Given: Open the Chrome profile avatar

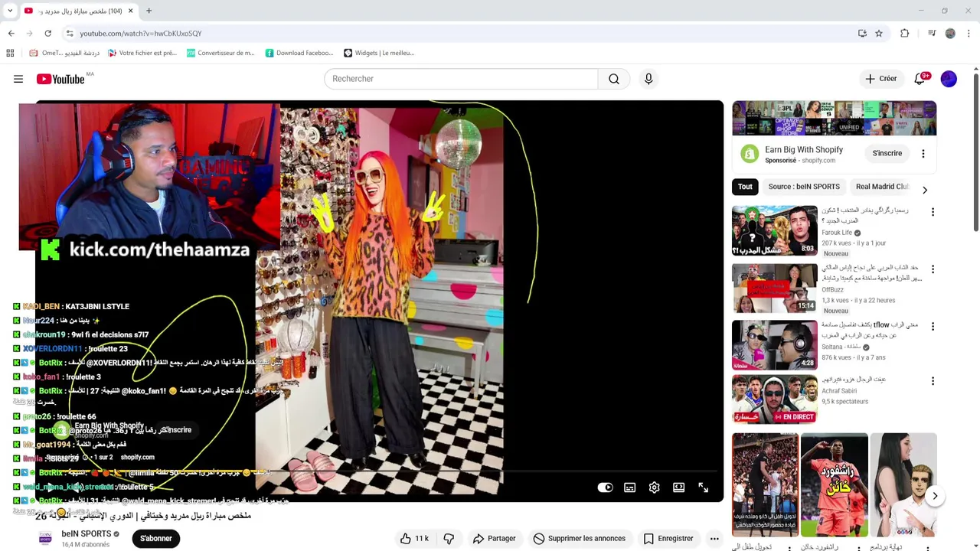Looking at the screenshot, I should [950, 34].
